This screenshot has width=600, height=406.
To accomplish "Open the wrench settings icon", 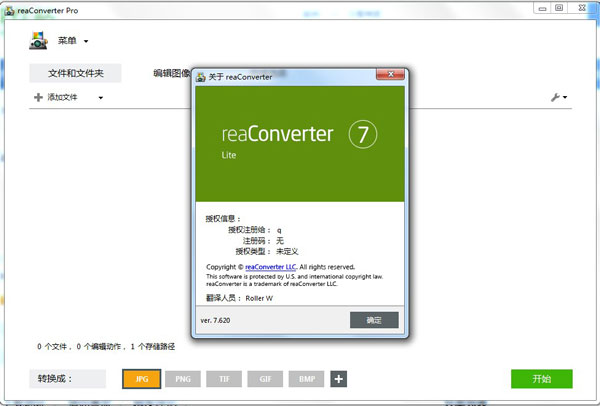I will [x=555, y=97].
